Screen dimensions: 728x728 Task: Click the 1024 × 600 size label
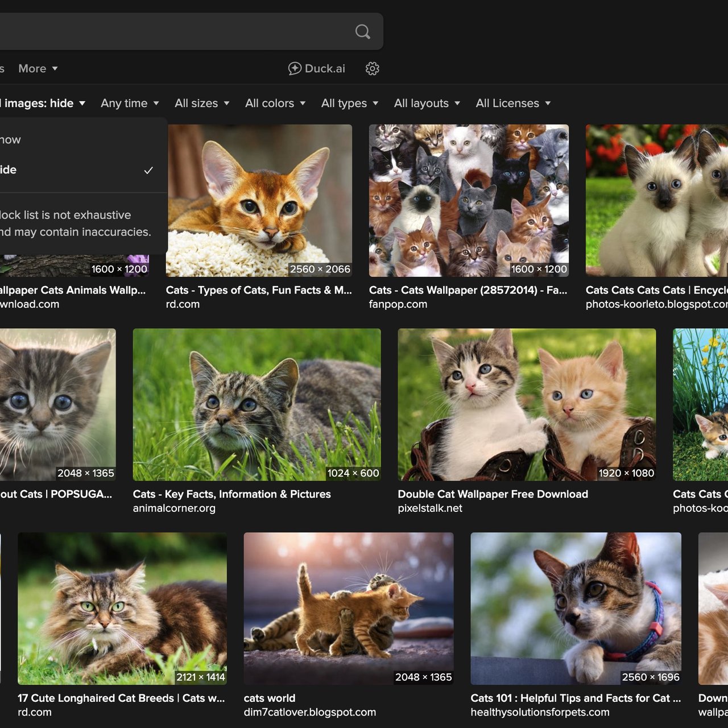point(353,473)
